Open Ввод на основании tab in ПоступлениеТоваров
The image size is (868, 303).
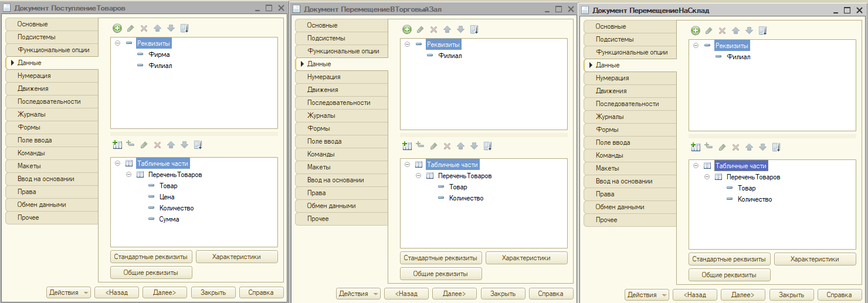pyautogui.click(x=52, y=179)
